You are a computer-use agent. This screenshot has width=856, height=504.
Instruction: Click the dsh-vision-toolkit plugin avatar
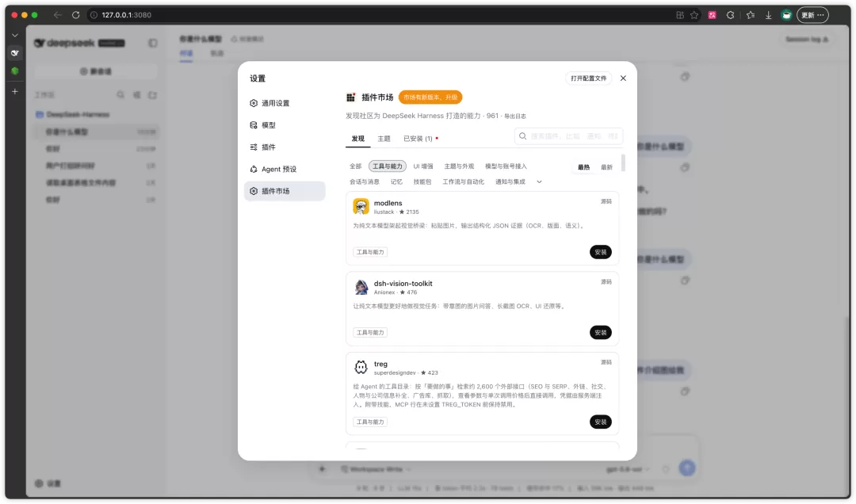pyautogui.click(x=361, y=287)
